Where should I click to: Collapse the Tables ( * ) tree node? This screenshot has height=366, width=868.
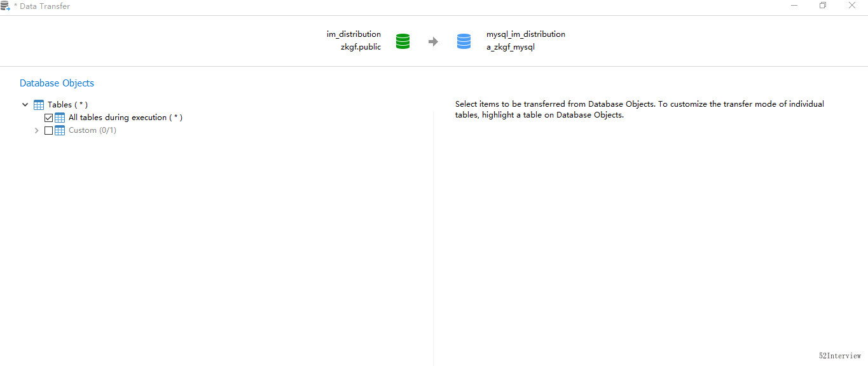pos(25,105)
